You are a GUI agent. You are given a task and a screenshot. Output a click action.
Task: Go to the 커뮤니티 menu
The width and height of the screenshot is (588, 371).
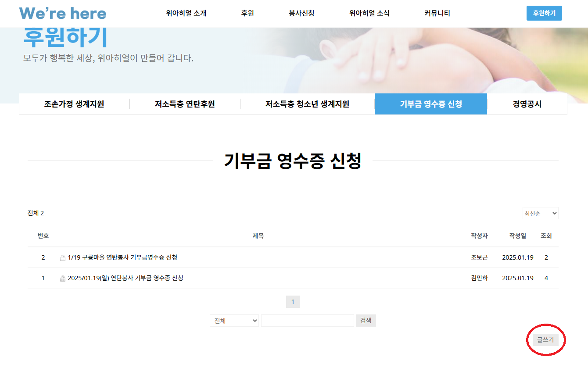coord(437,13)
